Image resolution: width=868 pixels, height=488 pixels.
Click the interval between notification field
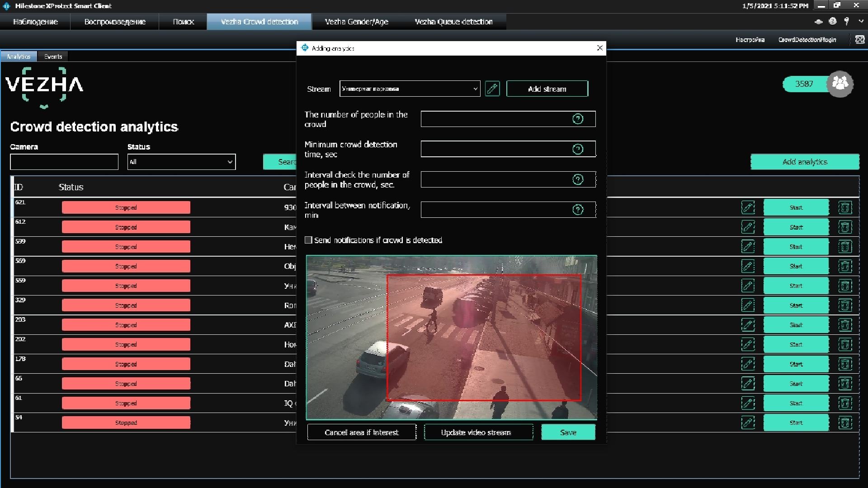[x=508, y=210]
